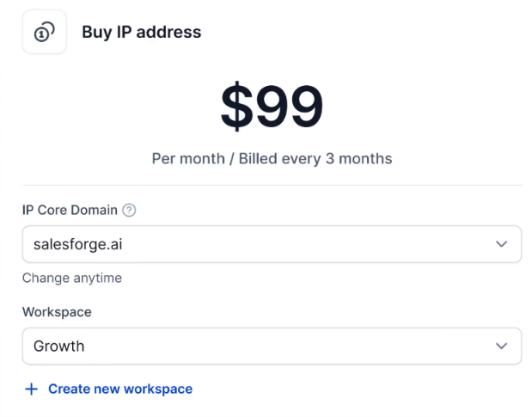
Task: Click the $99 price text
Action: [272, 106]
